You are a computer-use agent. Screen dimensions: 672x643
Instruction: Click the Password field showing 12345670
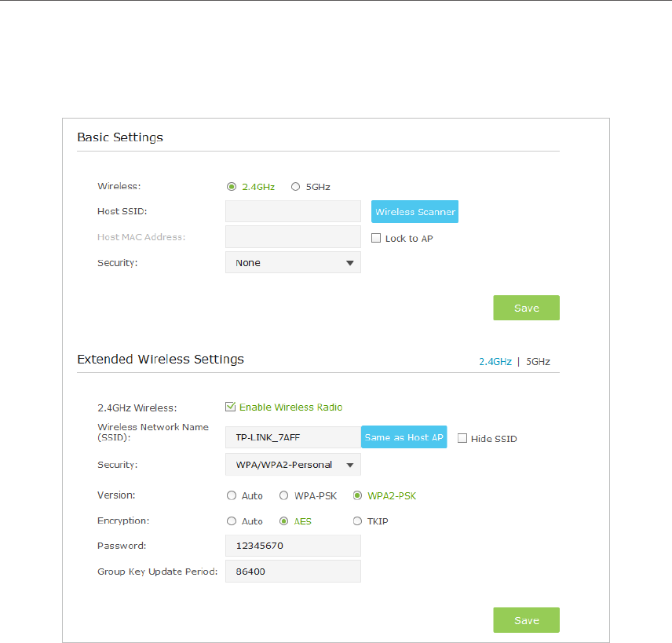tap(293, 546)
